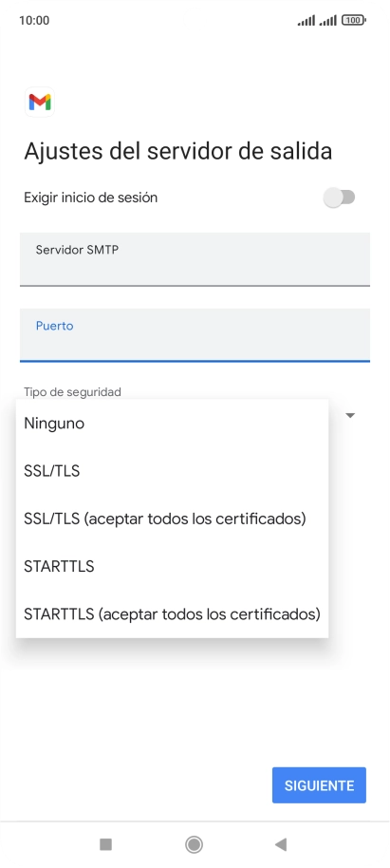Tap the recent apps square button
This screenshot has width=390, height=868.
pyautogui.click(x=105, y=844)
